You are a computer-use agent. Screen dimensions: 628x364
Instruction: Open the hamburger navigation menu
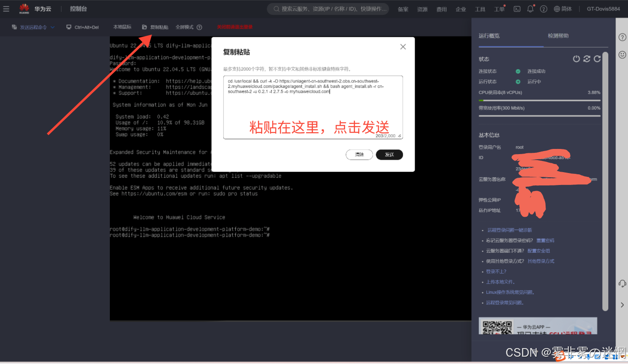6,9
